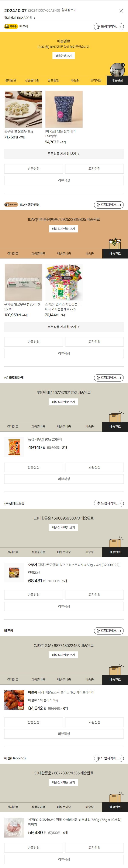Open 드림지역아... selector beside 해핑(Happing)
The image size is (128, 868).
(x=109, y=758)
